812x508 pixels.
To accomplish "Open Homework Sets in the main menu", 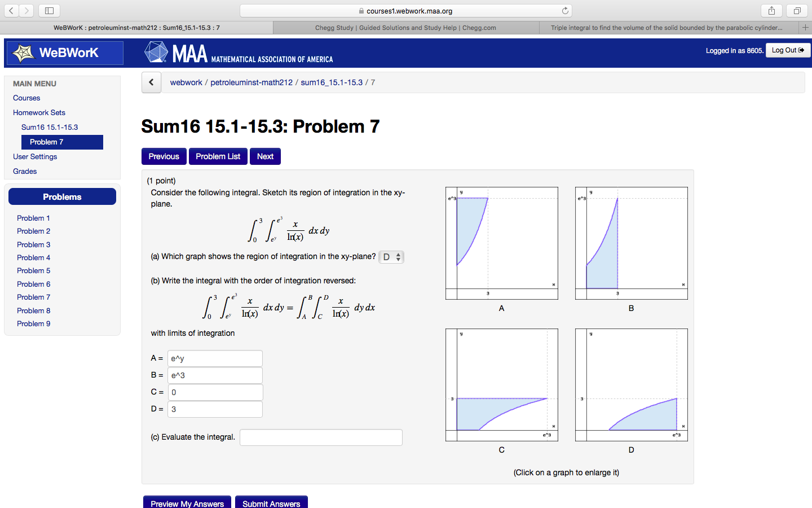I will point(39,113).
